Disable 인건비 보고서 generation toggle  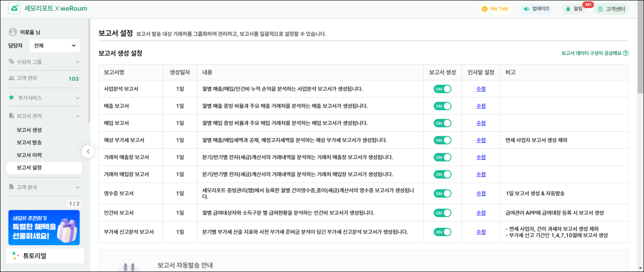click(442, 213)
